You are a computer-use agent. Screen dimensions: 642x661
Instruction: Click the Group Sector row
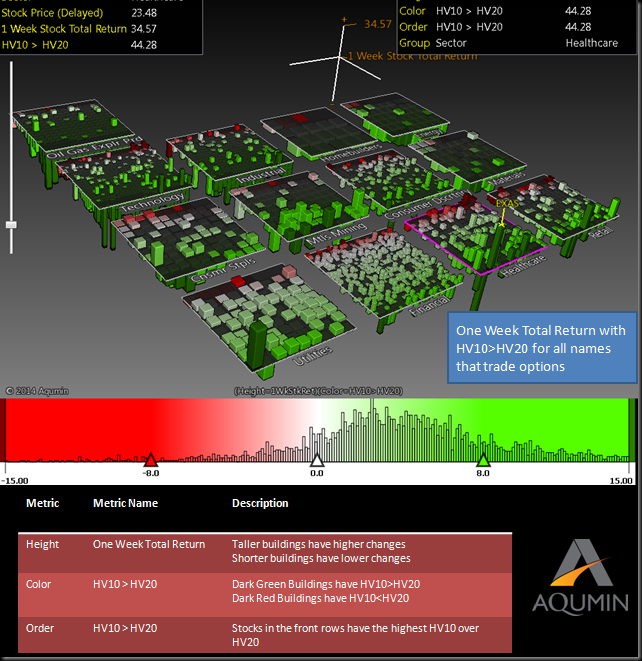(516, 43)
